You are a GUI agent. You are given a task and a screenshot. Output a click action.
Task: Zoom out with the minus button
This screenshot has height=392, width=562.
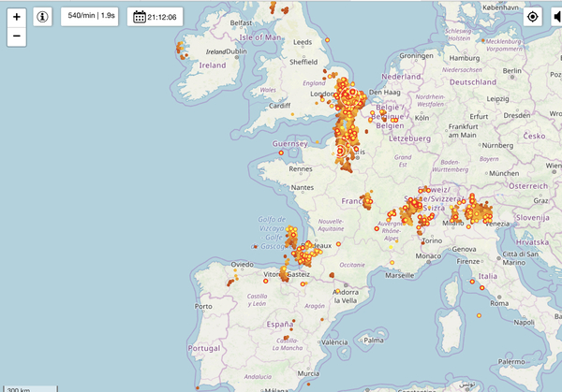pyautogui.click(x=16, y=37)
